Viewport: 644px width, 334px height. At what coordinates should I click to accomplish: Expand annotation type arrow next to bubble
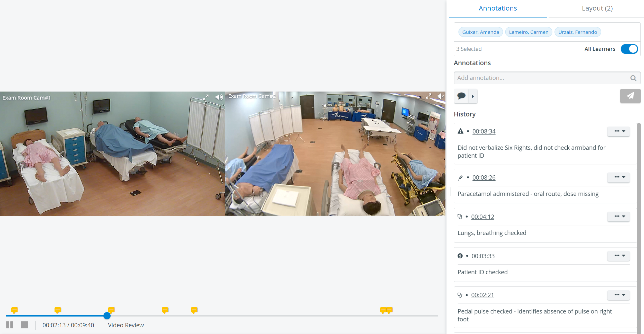point(473,96)
